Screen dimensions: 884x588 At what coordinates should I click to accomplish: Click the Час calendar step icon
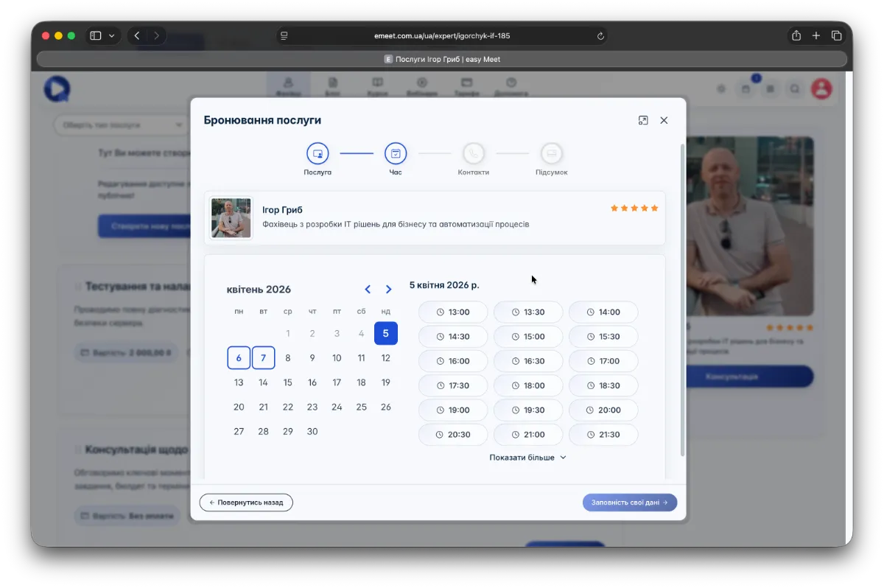point(396,153)
